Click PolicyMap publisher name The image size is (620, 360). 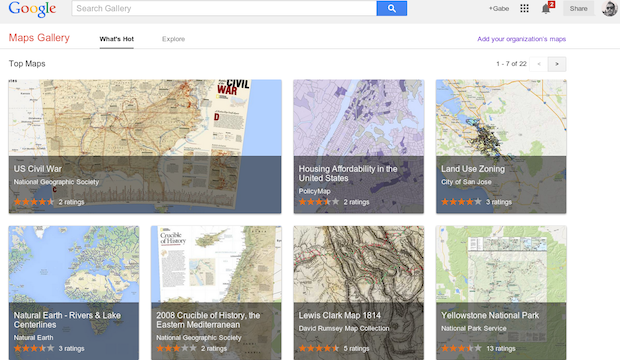pyautogui.click(x=314, y=191)
